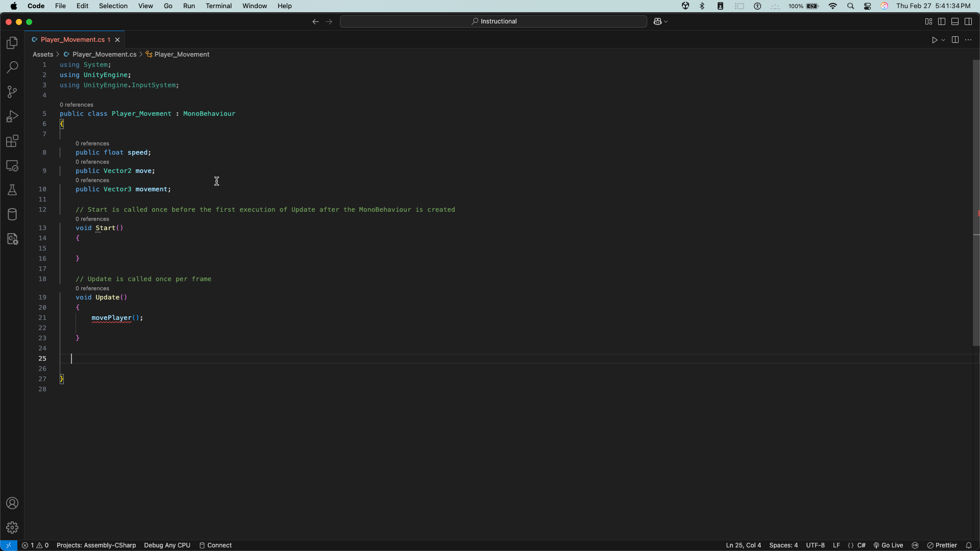
Task: Click the vertical scrollbar of the editor
Action: pyautogui.click(x=976, y=203)
